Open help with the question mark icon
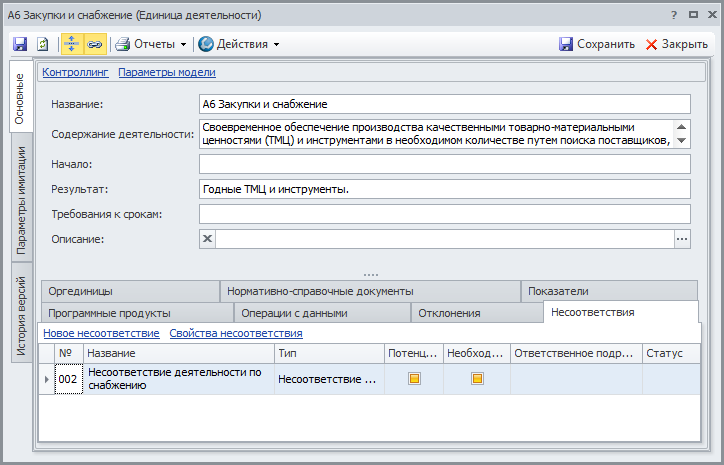This screenshot has width=724, height=465. 673,16
